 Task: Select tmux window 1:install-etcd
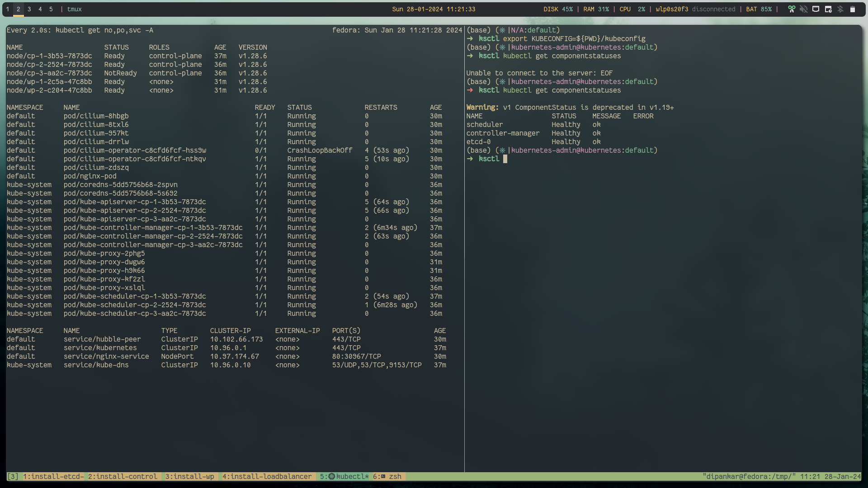click(53, 477)
